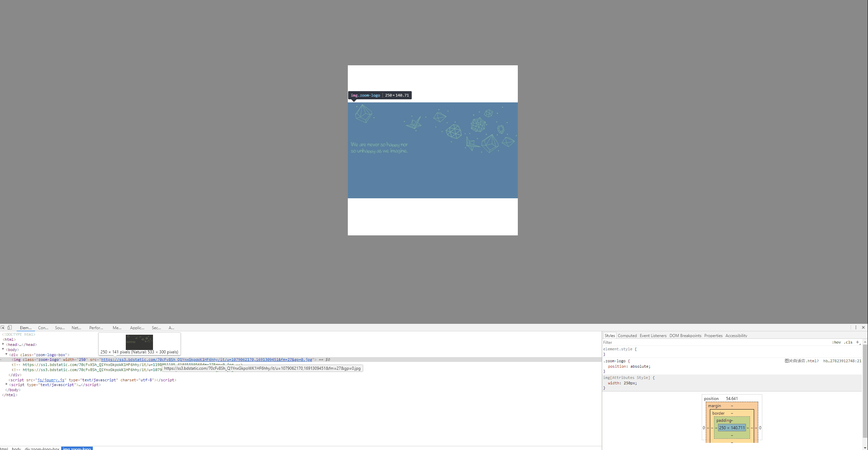Screen dimensions: 868x450
Task: Click body in the breadcrumb bar
Action: pos(16,448)
